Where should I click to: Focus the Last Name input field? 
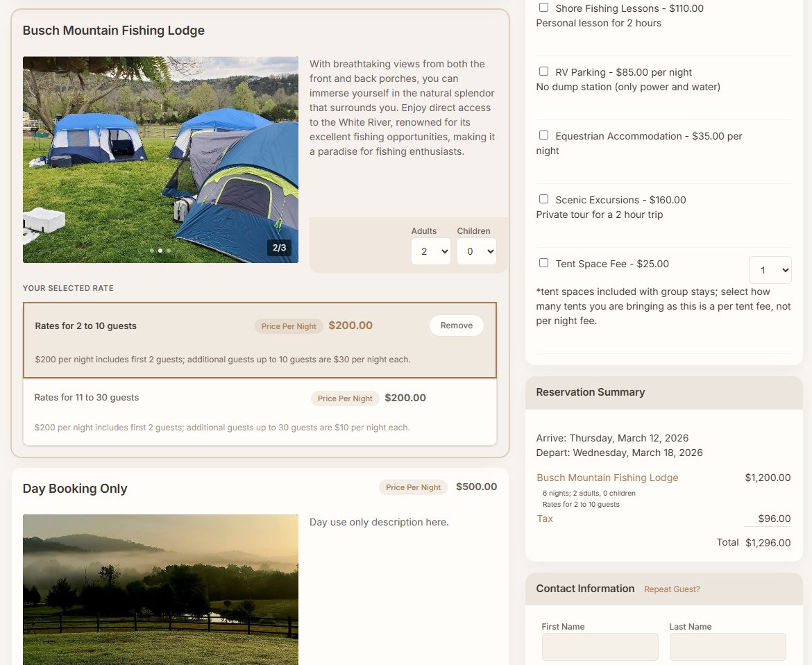727,647
